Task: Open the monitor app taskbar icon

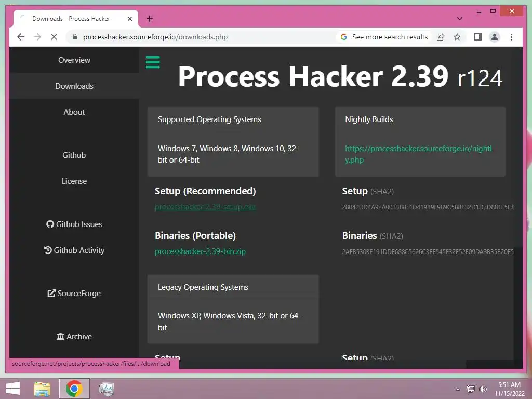Action: tap(106, 389)
